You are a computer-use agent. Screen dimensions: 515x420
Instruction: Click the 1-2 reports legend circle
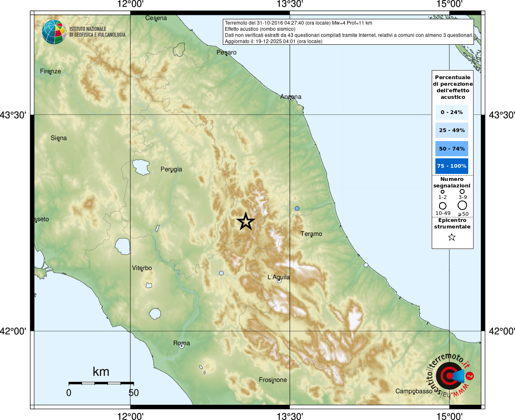pyautogui.click(x=442, y=192)
